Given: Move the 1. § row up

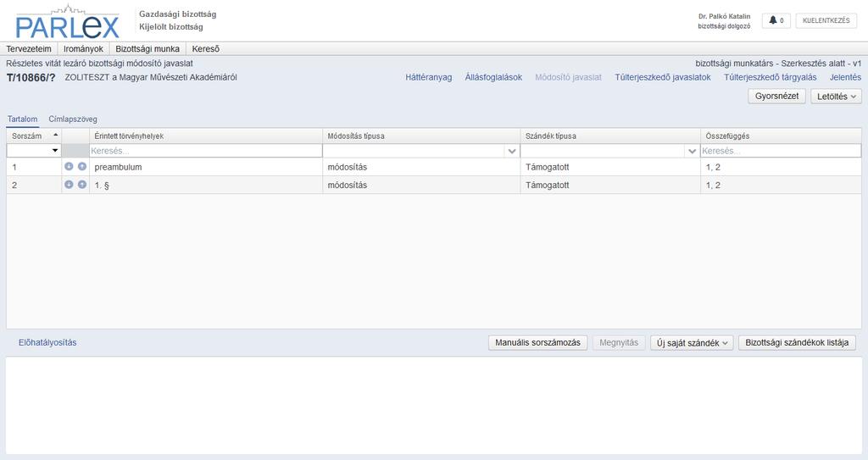Looking at the screenshot, I should [x=82, y=185].
